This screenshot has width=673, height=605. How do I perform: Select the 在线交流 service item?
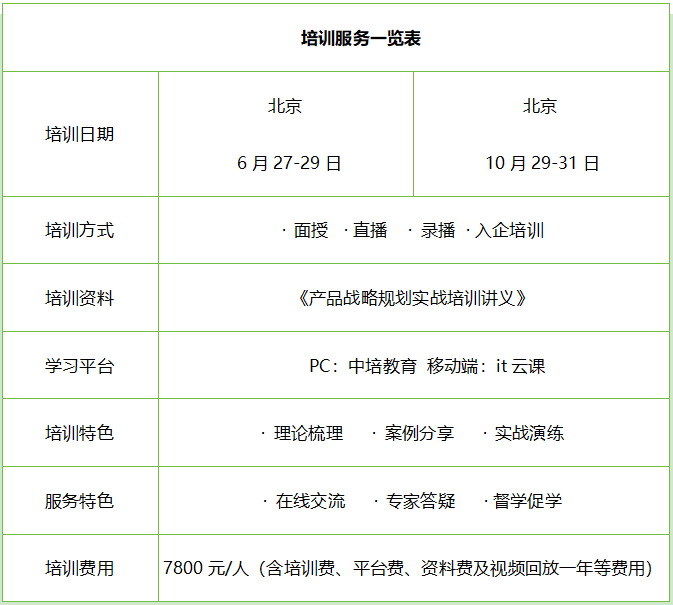(x=310, y=501)
